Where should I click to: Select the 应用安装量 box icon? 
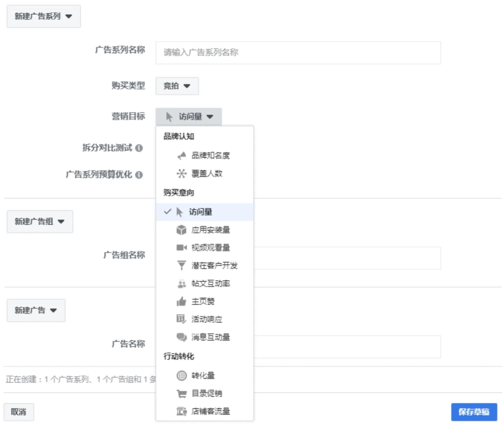[x=182, y=229]
